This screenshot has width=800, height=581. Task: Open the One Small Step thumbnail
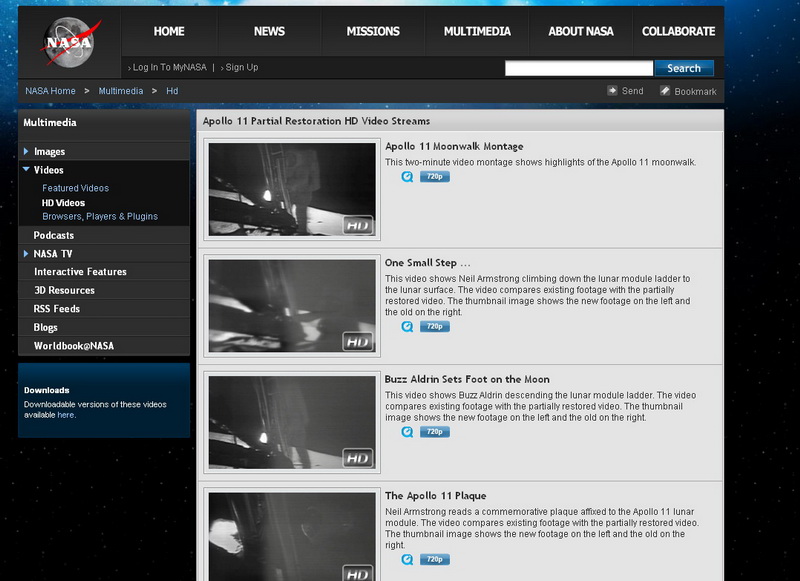(x=292, y=306)
